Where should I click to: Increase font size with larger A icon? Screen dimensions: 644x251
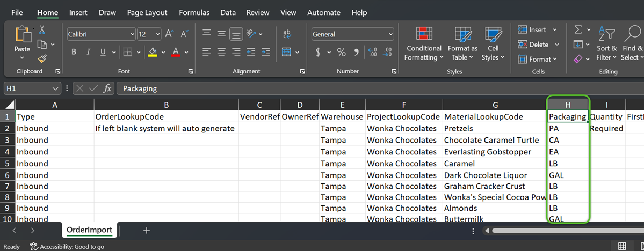click(x=169, y=34)
